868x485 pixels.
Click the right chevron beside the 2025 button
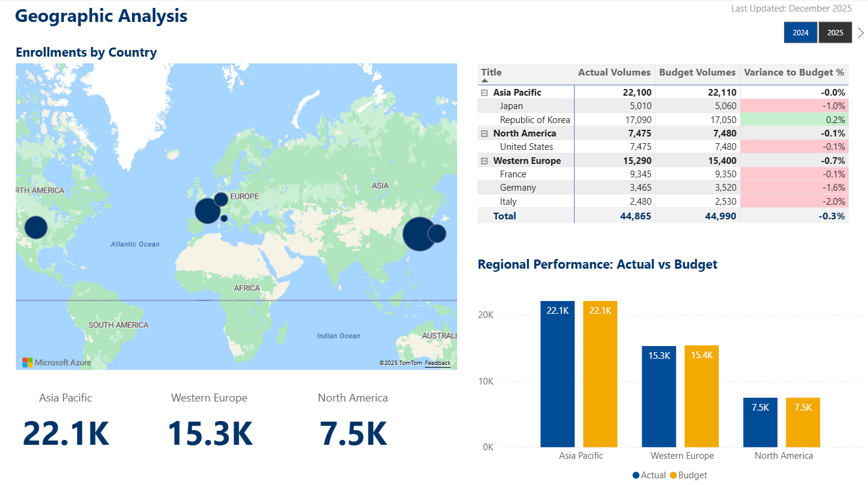tap(859, 32)
